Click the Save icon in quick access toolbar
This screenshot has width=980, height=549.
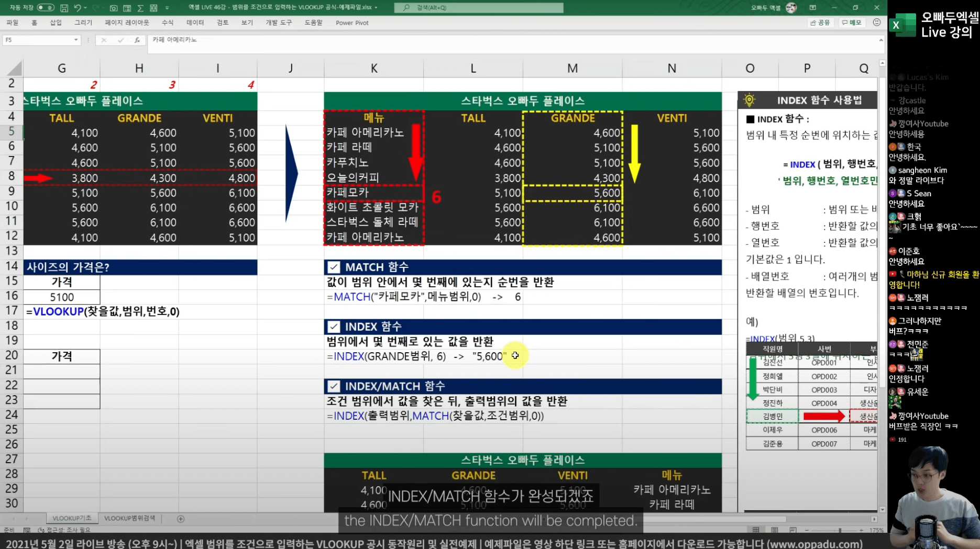coord(64,8)
